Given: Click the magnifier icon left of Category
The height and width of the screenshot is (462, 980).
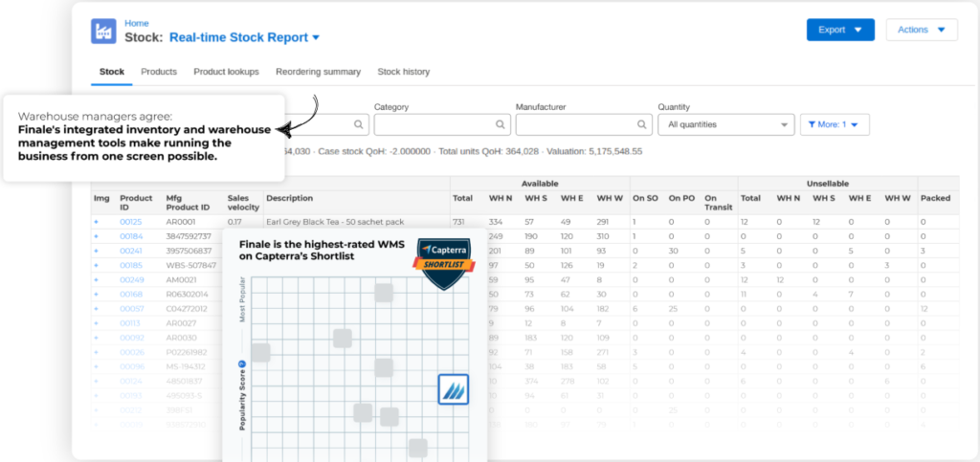Looking at the screenshot, I should click(359, 124).
